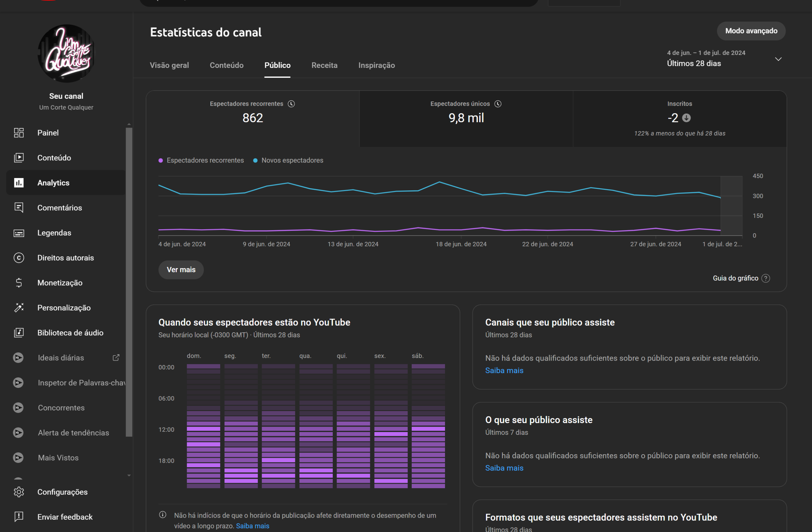Open the Modo avançado button
The width and height of the screenshot is (812, 532).
point(751,31)
